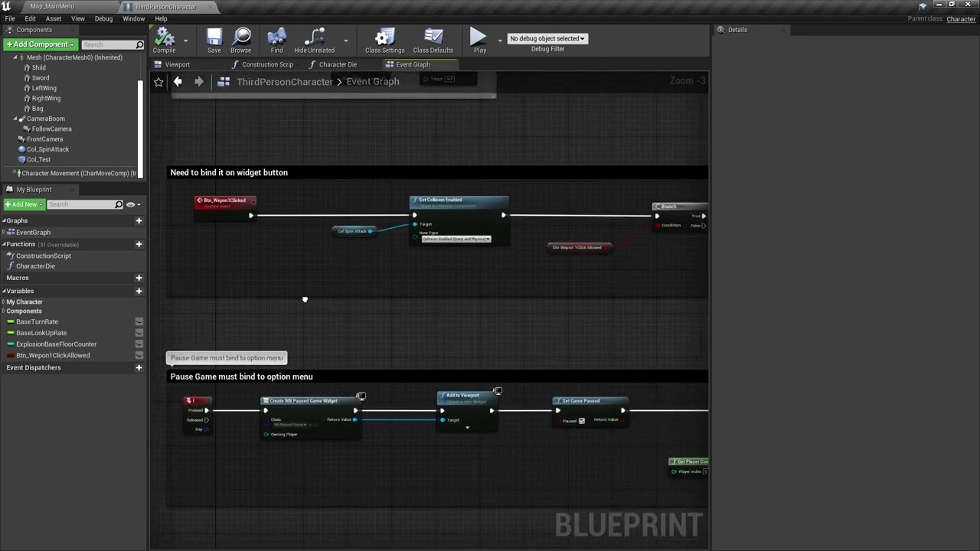980x551 pixels.
Task: Select the Details panel tab
Action: tap(737, 30)
